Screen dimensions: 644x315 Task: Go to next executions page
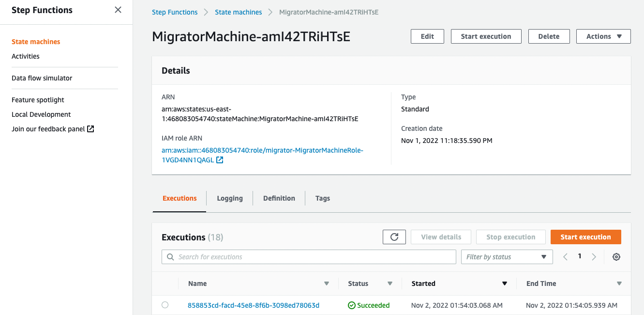[x=594, y=257]
